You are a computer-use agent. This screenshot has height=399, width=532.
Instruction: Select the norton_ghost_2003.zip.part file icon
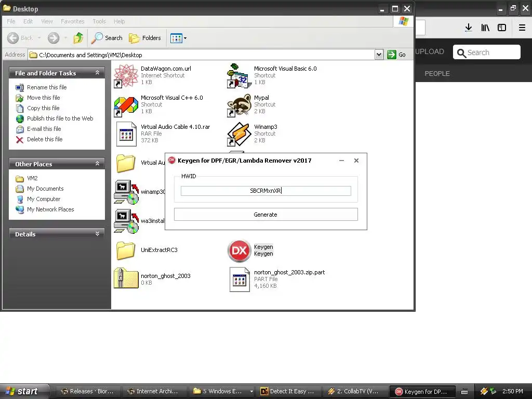pyautogui.click(x=240, y=280)
